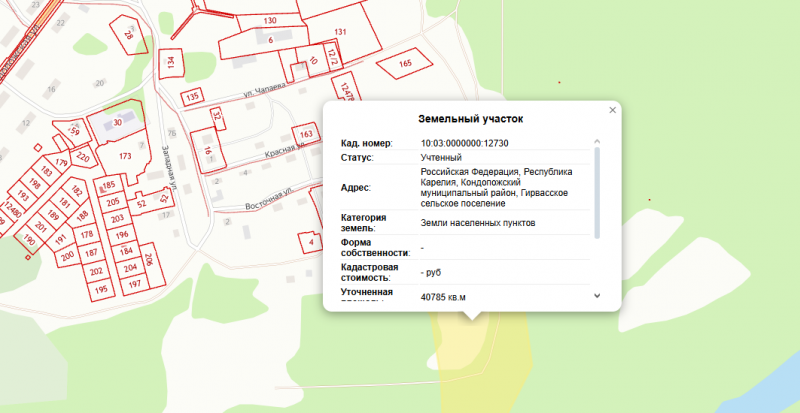Select parcel 193 on the map
This screenshot has height=413, width=800.
pyautogui.click(x=23, y=195)
